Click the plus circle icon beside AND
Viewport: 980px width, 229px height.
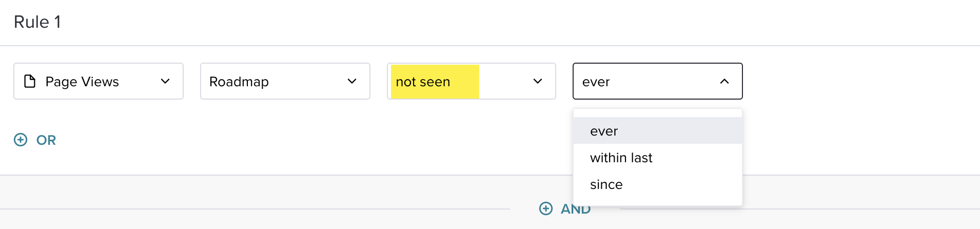pos(546,208)
